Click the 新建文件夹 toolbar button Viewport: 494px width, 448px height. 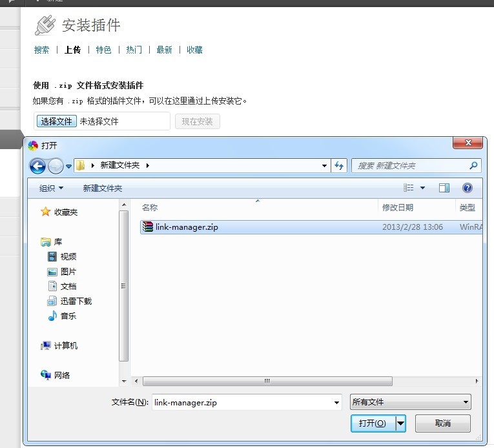(103, 188)
